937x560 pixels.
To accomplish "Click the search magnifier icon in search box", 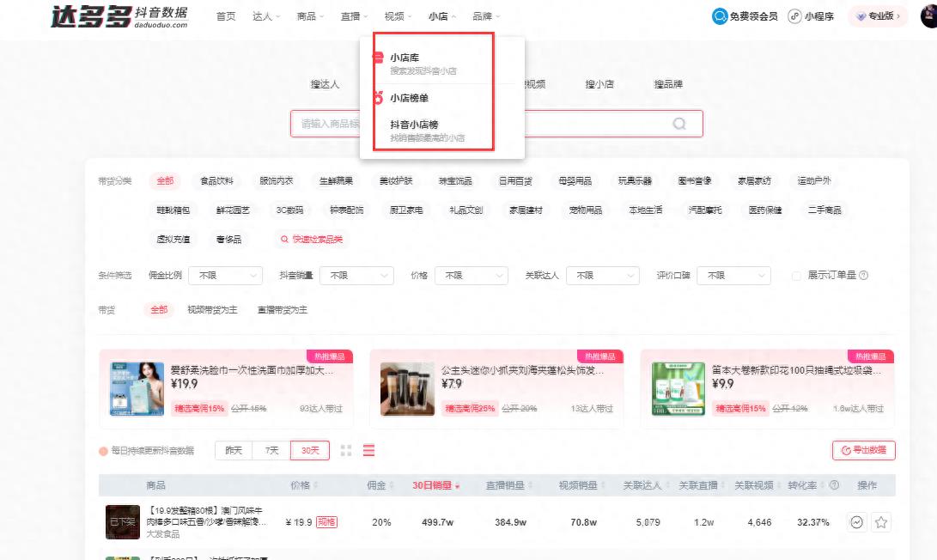I will [678, 124].
